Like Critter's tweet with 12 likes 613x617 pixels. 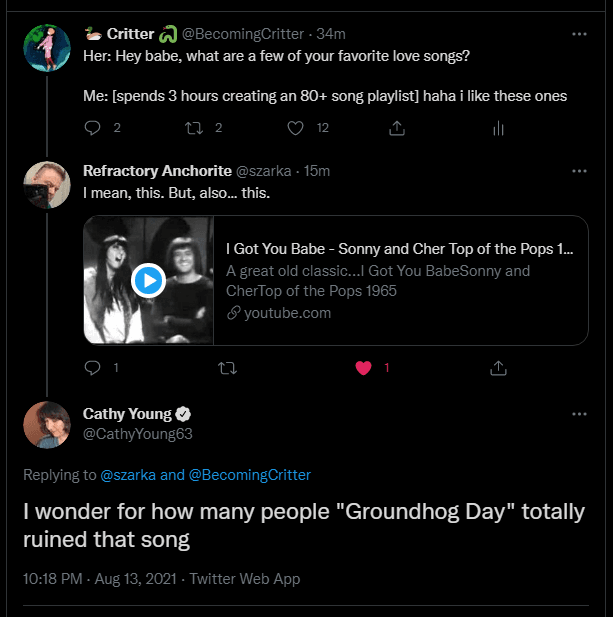point(296,128)
